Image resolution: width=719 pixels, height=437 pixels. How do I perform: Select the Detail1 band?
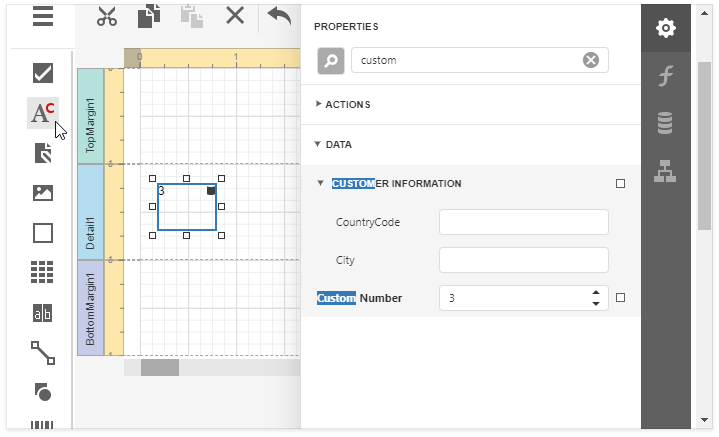tap(90, 212)
